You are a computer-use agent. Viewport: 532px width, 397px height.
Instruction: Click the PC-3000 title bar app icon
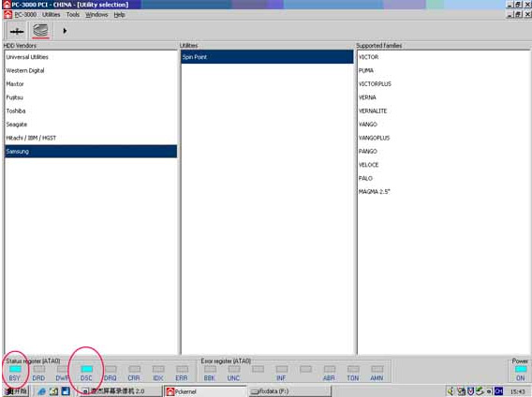click(7, 5)
